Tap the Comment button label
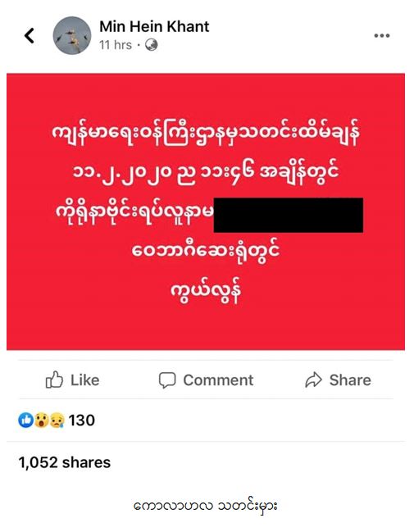Viewport: 414px width, 532px height. tap(218, 380)
